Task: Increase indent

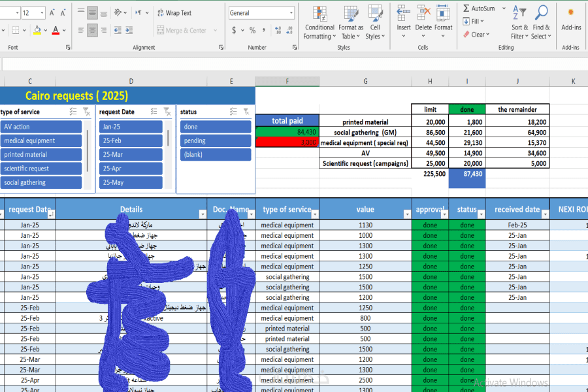Action: click(129, 30)
